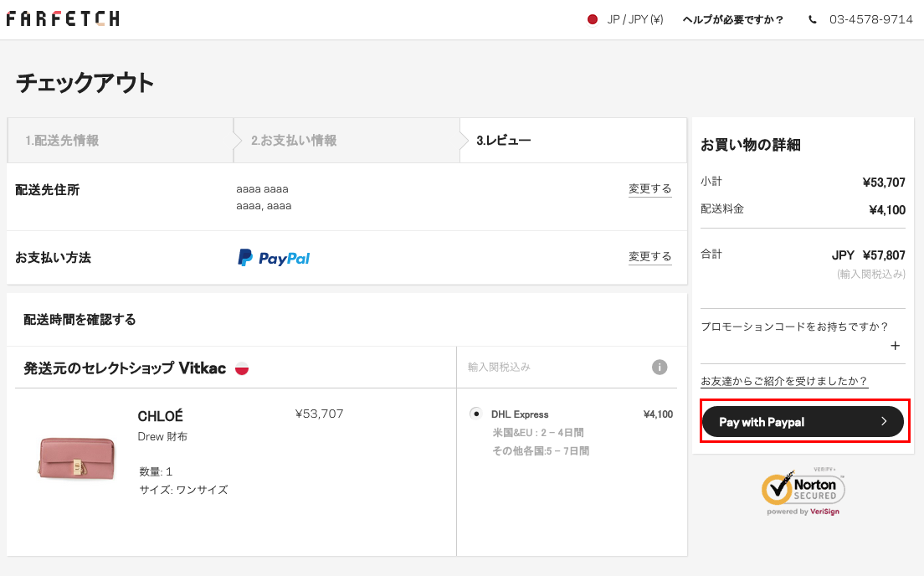
Task: Select the DHL Express radio button
Action: 476,414
